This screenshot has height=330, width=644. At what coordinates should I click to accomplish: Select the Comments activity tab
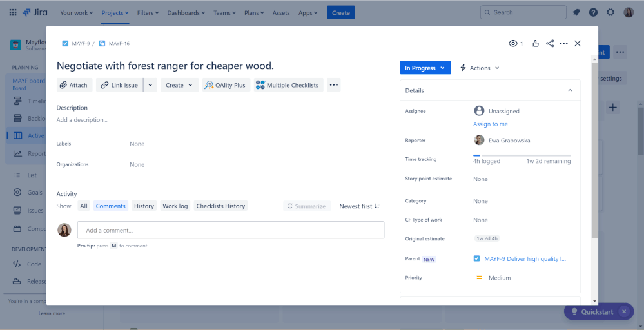110,206
